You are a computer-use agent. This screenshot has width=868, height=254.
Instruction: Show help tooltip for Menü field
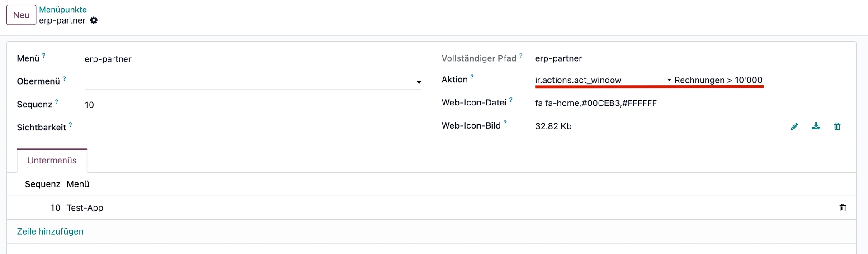(x=44, y=56)
